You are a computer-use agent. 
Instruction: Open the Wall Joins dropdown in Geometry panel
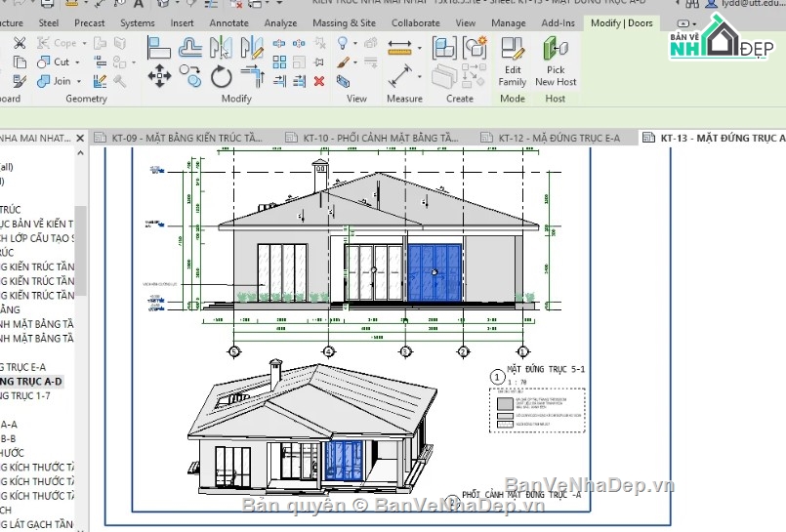(x=134, y=62)
